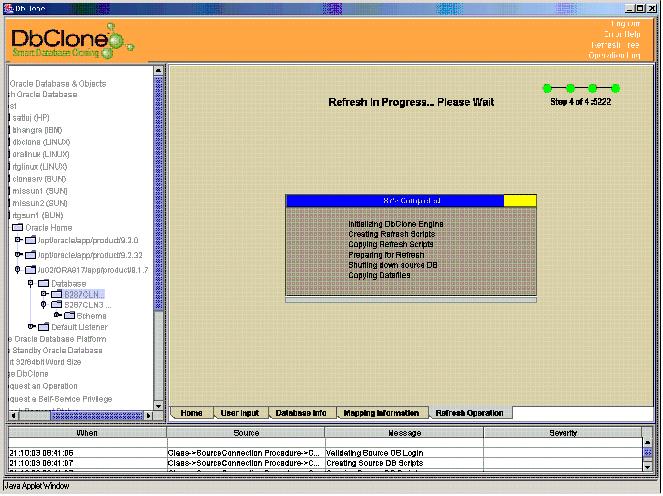Expand the Default Listener node

point(31,326)
